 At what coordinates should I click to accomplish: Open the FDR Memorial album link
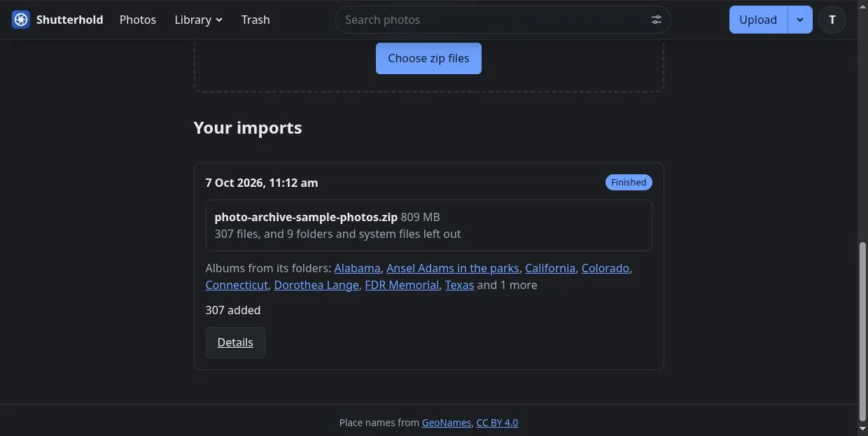402,285
